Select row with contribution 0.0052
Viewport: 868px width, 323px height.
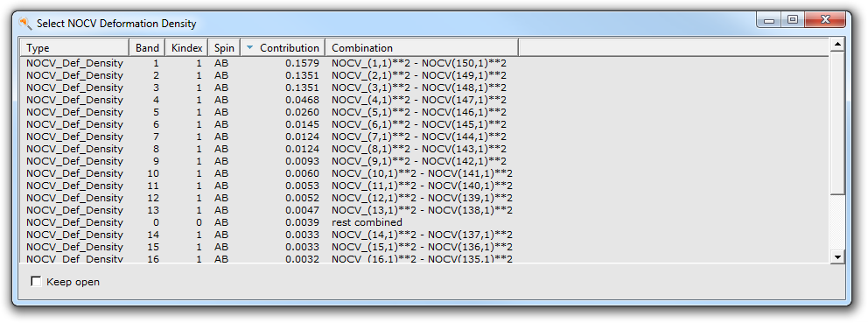click(x=424, y=198)
